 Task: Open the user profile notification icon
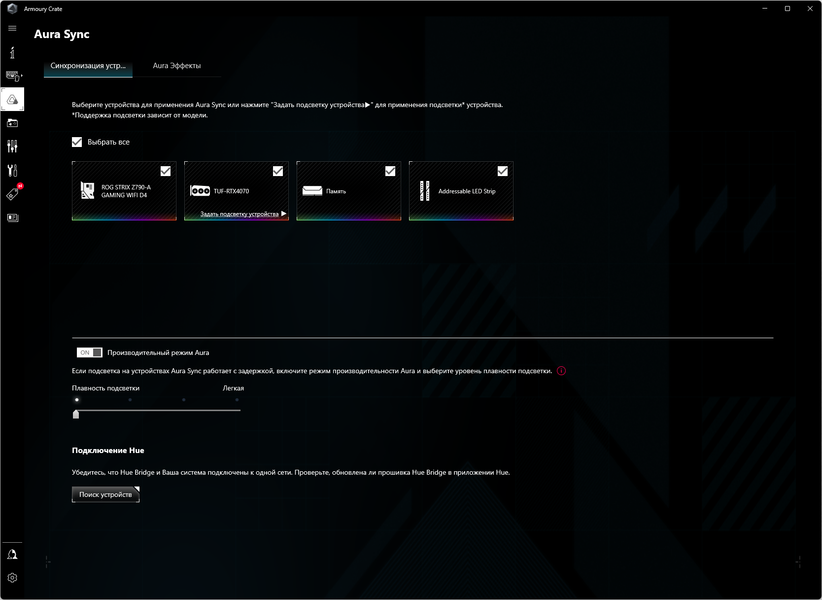click(x=12, y=554)
